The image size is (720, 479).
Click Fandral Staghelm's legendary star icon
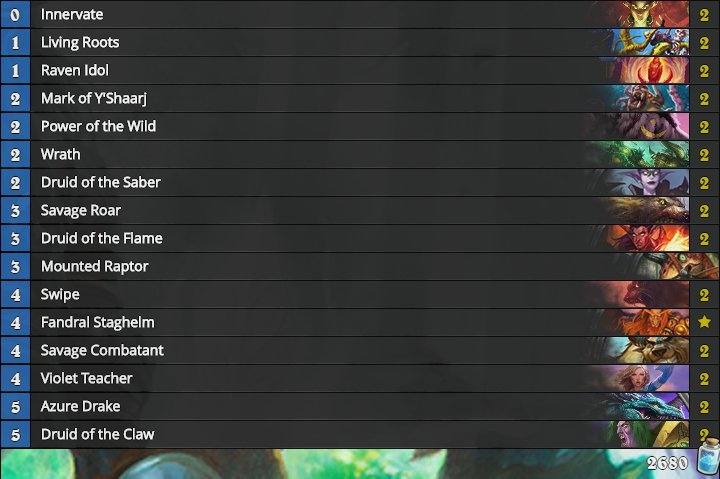704,322
